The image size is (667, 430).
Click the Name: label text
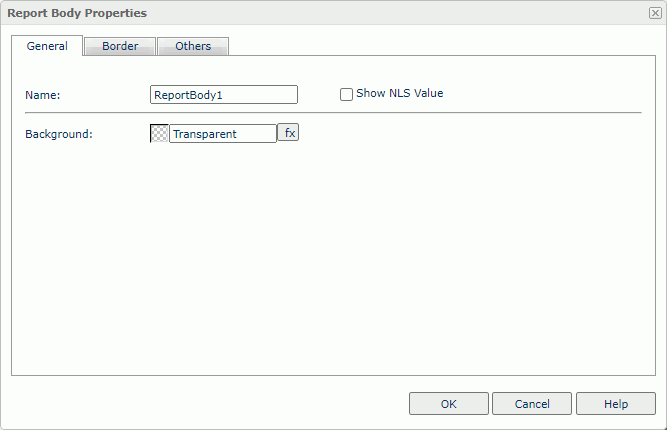(x=43, y=95)
